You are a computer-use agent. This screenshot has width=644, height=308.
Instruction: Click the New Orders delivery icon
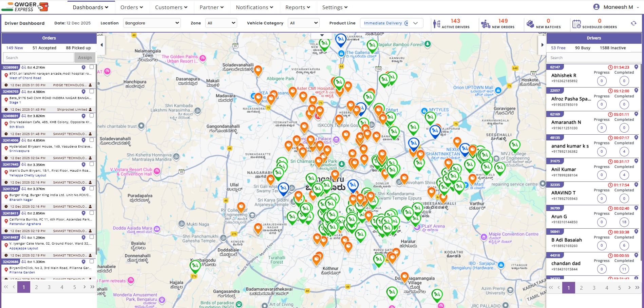click(486, 24)
